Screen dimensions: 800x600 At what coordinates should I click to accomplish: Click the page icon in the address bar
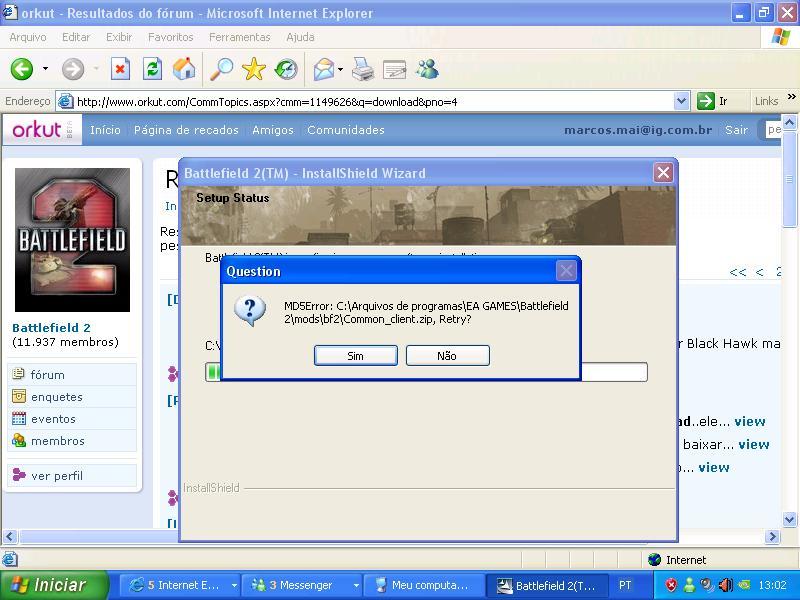click(x=65, y=101)
